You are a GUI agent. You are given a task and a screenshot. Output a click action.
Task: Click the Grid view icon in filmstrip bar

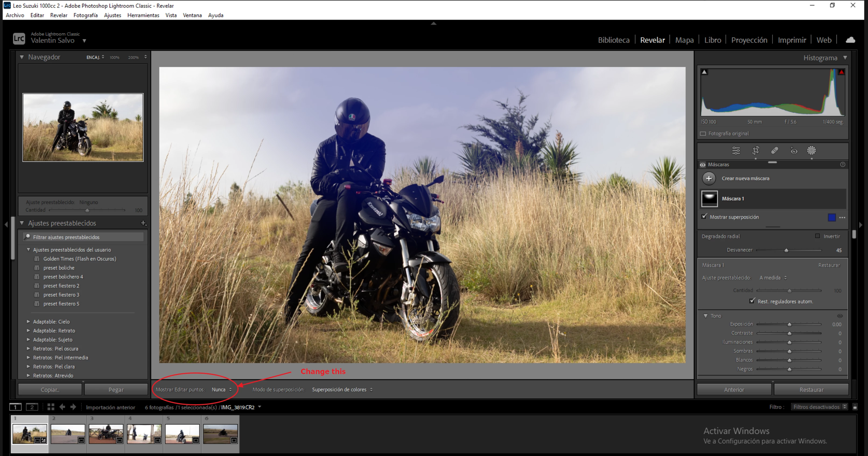[x=51, y=407]
